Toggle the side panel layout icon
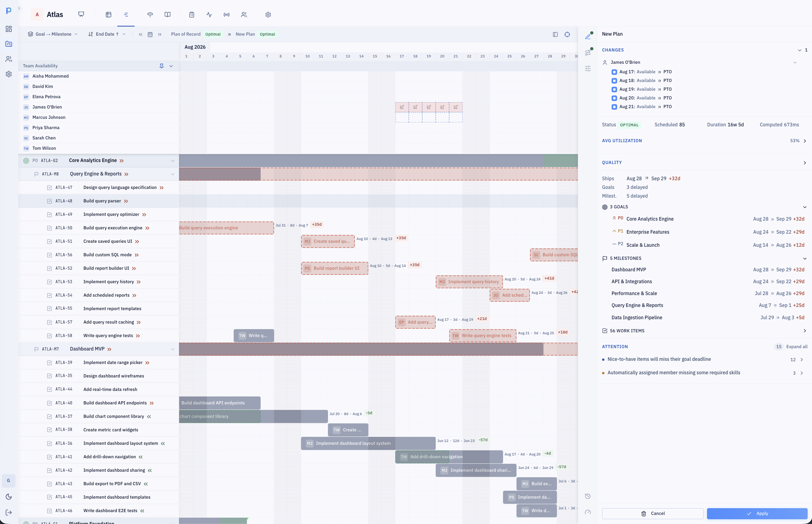Viewport: 812px width, 524px height. pos(555,34)
